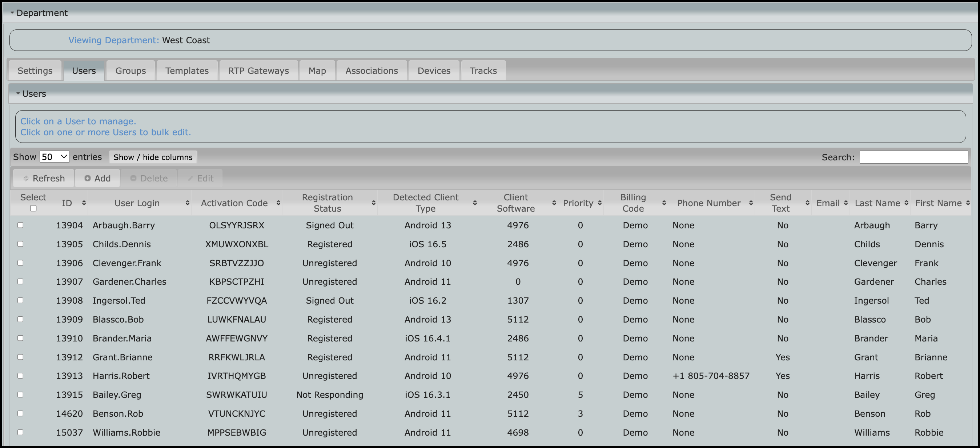The width and height of the screenshot is (980, 448).
Task: Select the Harris.Robert row checkbox
Action: (x=21, y=375)
